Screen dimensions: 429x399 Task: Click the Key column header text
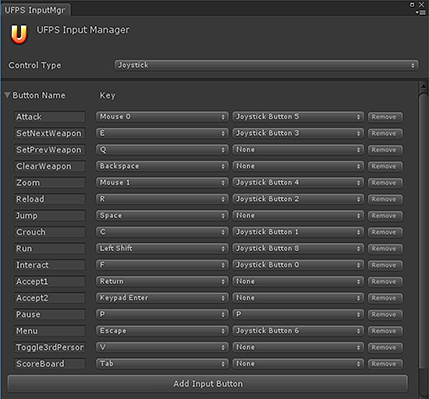pyautogui.click(x=107, y=96)
